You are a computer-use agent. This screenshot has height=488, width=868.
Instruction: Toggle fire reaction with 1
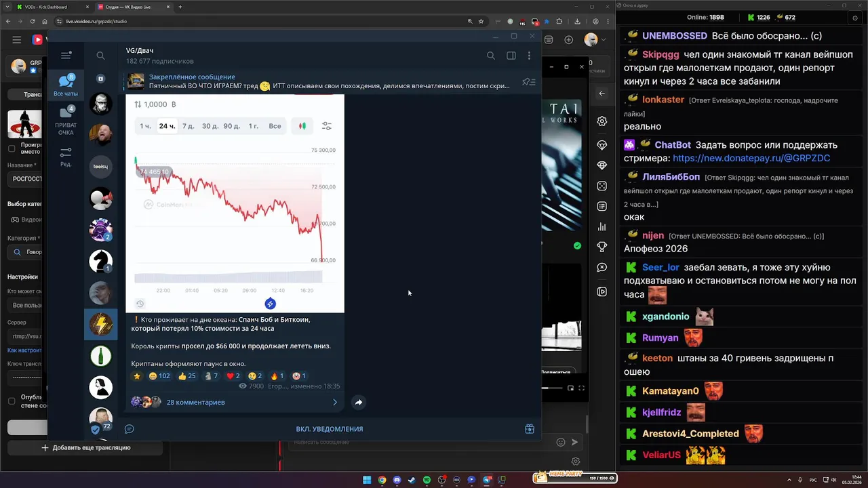click(x=278, y=375)
